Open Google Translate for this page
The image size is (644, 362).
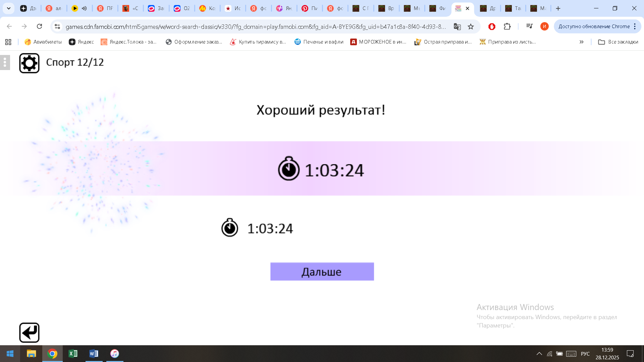pyautogui.click(x=457, y=26)
